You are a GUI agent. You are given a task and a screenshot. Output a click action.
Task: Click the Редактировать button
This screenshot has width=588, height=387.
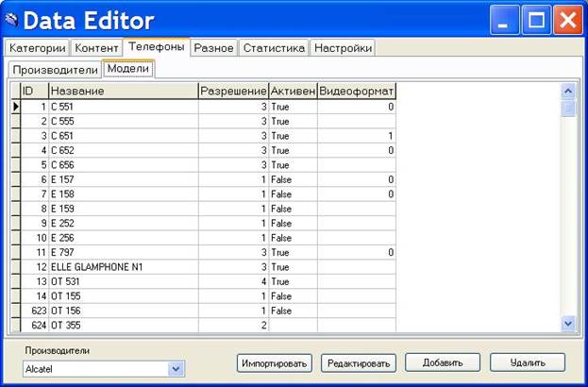[359, 363]
